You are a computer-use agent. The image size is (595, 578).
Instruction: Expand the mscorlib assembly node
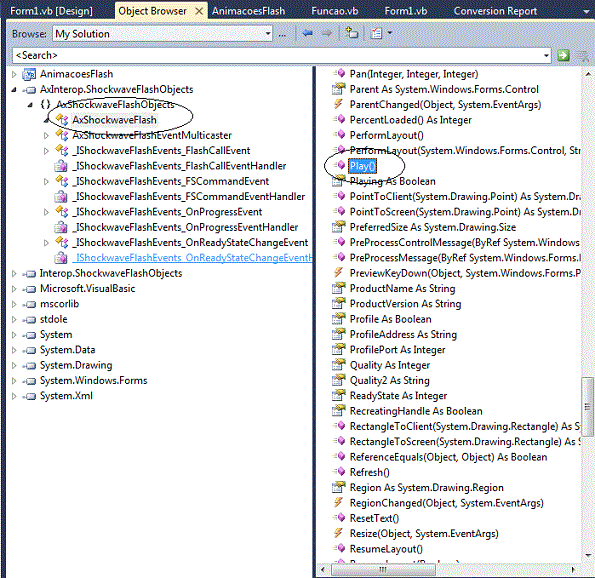(x=14, y=304)
